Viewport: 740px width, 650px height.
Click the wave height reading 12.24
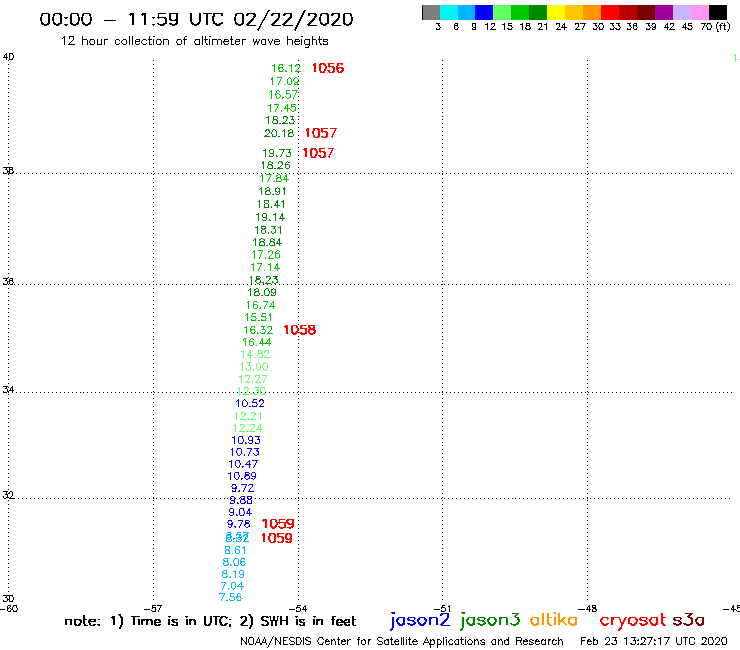(x=248, y=429)
